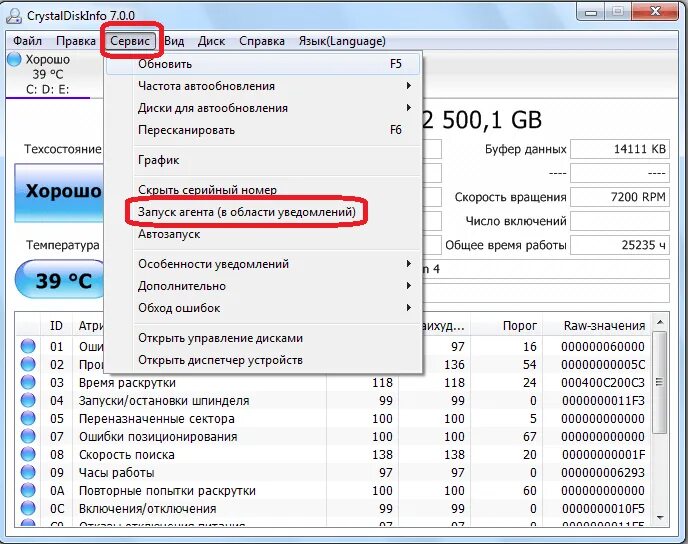
Task: Choose Обновить in the Сервис menu
Action: 263,64
